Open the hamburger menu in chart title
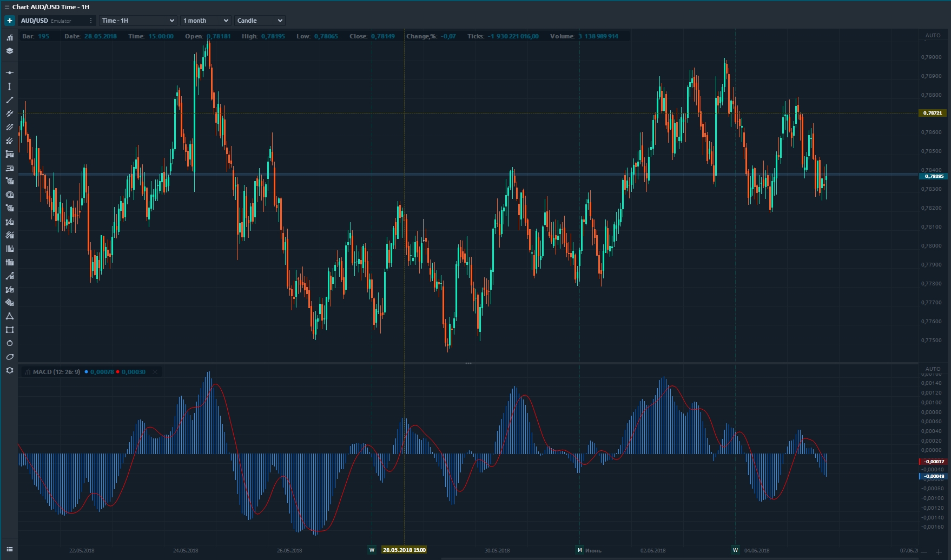 pos(6,7)
